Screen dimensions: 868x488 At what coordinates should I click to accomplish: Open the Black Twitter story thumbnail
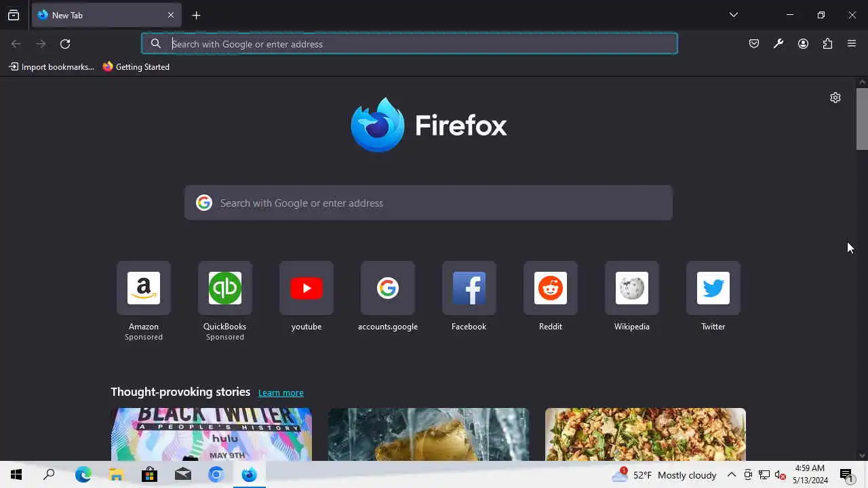(x=212, y=434)
